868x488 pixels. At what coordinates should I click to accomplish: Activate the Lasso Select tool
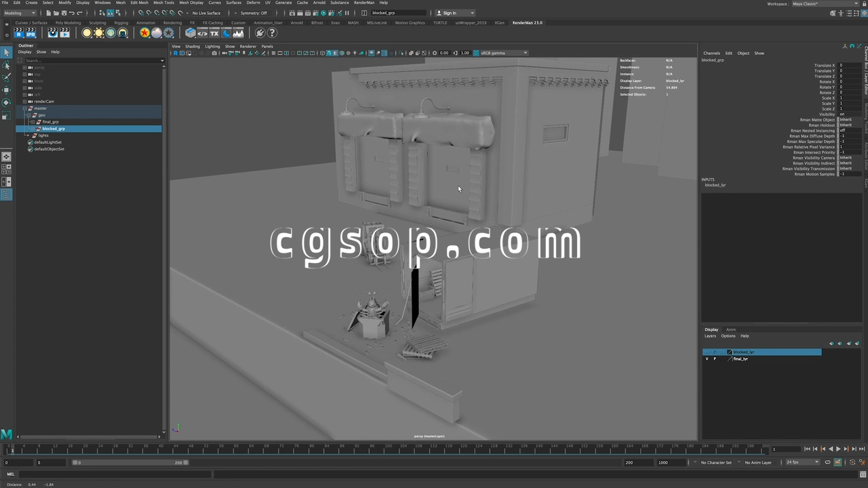pyautogui.click(x=6, y=65)
